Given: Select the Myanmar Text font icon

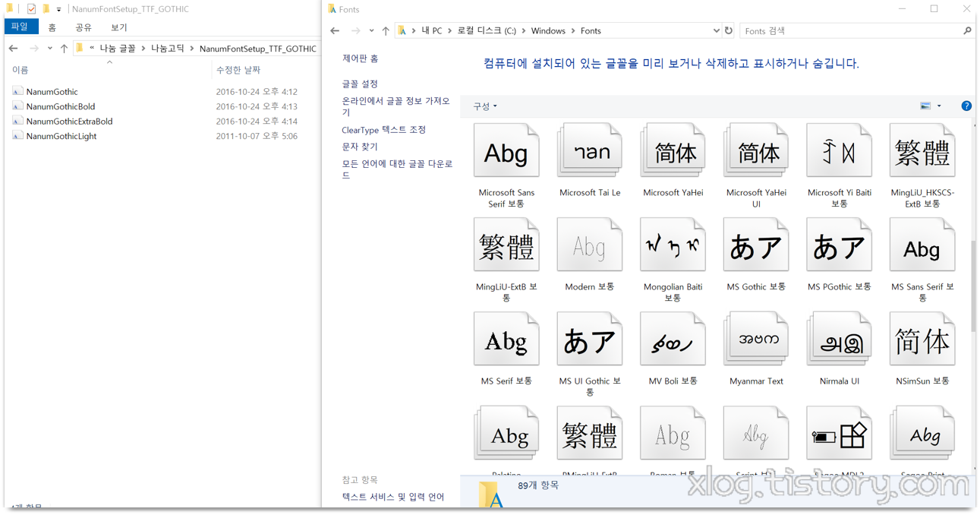Looking at the screenshot, I should pos(756,340).
